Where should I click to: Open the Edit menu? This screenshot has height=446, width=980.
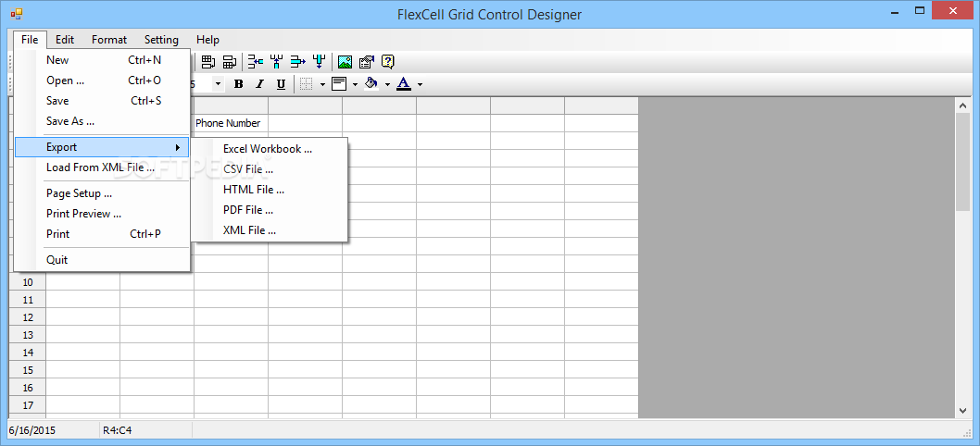point(65,40)
